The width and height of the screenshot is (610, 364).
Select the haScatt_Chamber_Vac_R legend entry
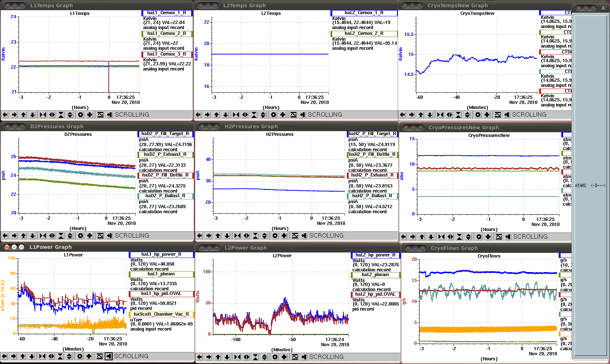(x=161, y=315)
